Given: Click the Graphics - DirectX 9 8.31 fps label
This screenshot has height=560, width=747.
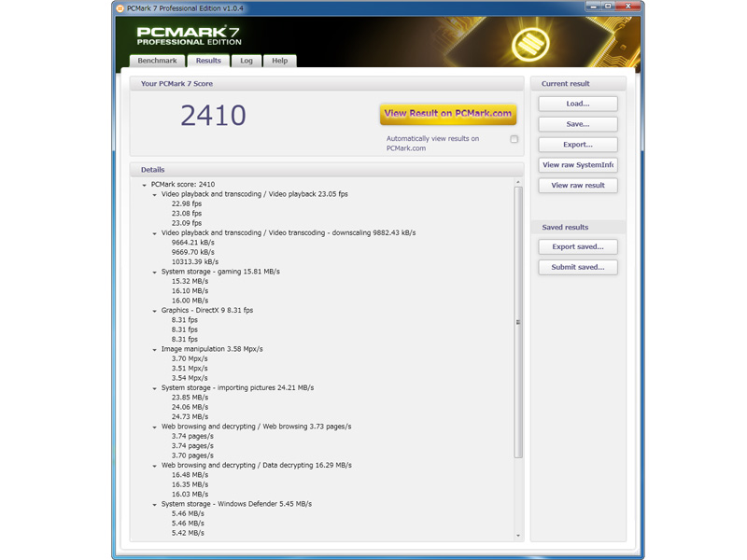Looking at the screenshot, I should [x=207, y=310].
